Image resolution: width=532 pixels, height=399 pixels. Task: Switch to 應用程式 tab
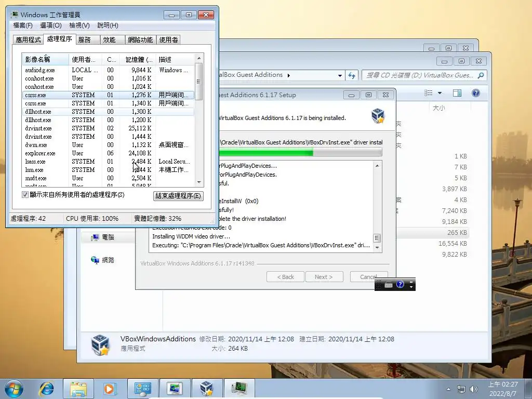click(x=28, y=39)
